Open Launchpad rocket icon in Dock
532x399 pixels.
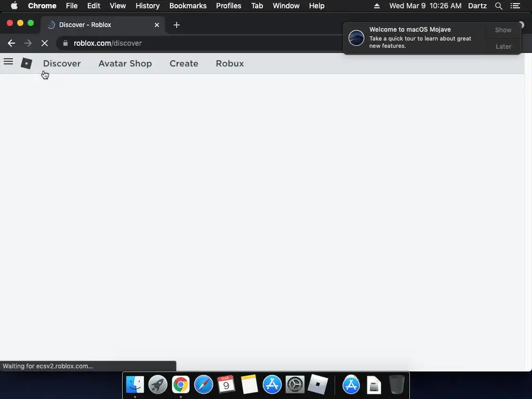coord(158,385)
